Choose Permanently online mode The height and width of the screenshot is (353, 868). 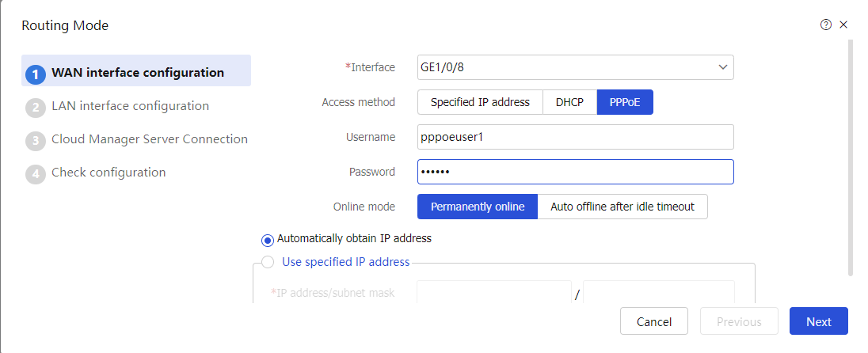[x=478, y=207]
